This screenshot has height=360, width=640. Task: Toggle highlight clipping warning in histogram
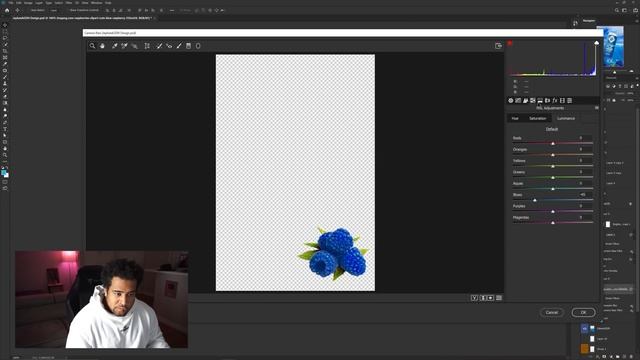596,43
